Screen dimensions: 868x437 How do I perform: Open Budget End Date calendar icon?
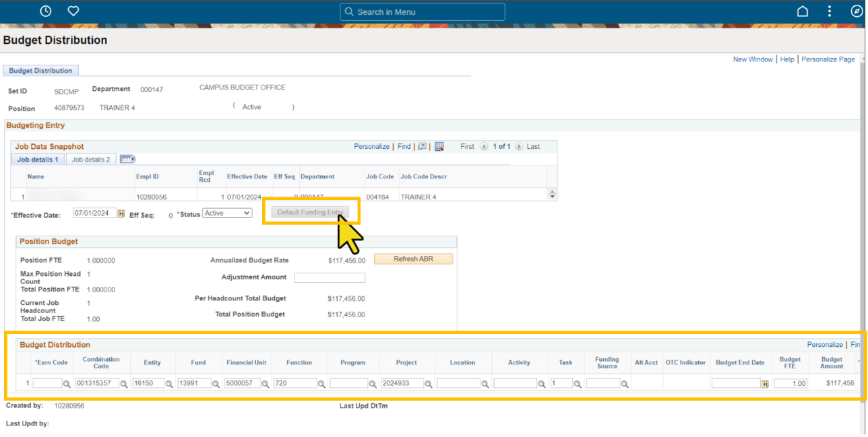765,384
